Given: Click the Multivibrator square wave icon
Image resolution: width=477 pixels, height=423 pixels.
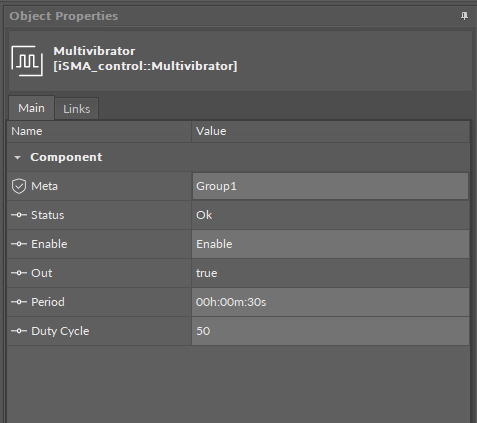Looking at the screenshot, I should (27, 61).
